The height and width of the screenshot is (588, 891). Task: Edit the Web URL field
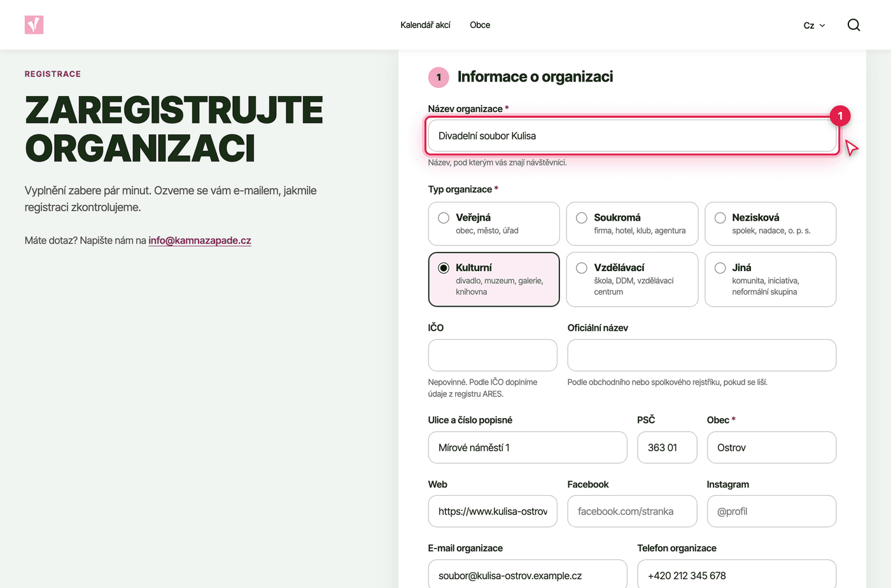(x=493, y=511)
